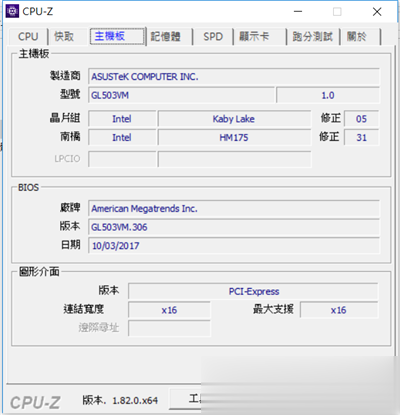This screenshot has width=400, height=415.
Task: Select the HM175 southbridge field
Action: click(234, 138)
